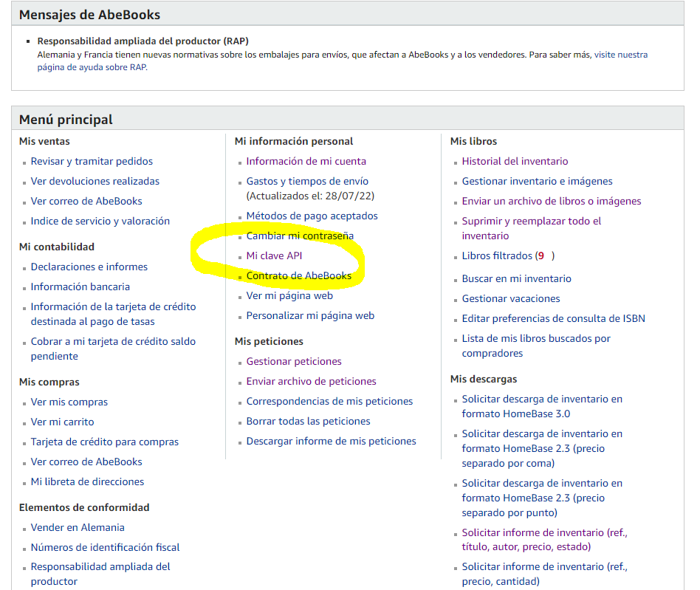Image resolution: width=700 pixels, height=590 pixels.
Task: Open 'Información de mi cuenta'
Action: click(x=306, y=161)
